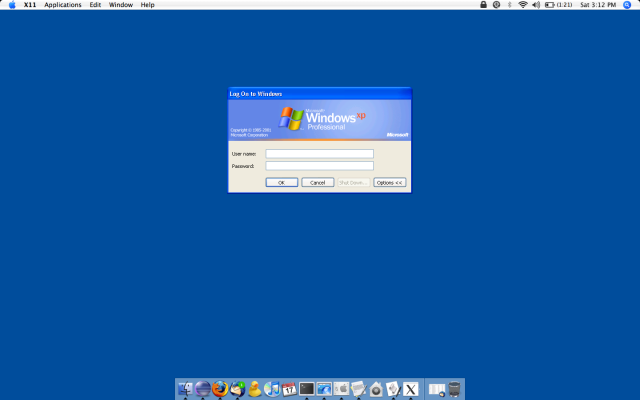Click the monitor-with-globe dock icon
640x400 pixels.
click(324, 389)
